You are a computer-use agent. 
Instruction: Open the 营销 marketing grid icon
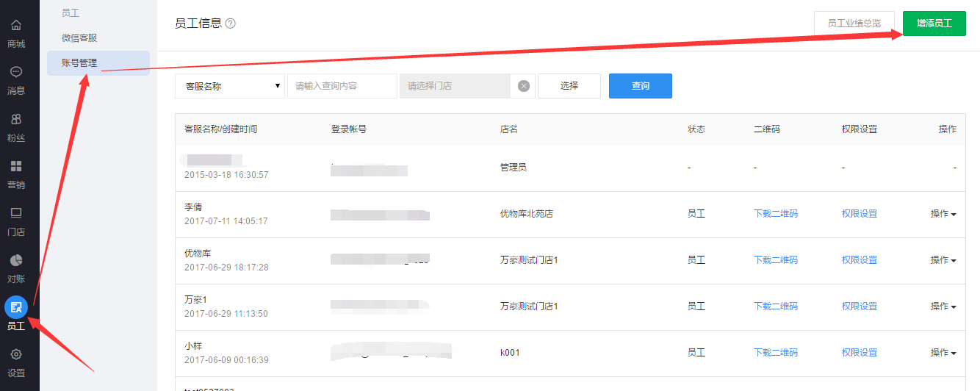click(16, 166)
